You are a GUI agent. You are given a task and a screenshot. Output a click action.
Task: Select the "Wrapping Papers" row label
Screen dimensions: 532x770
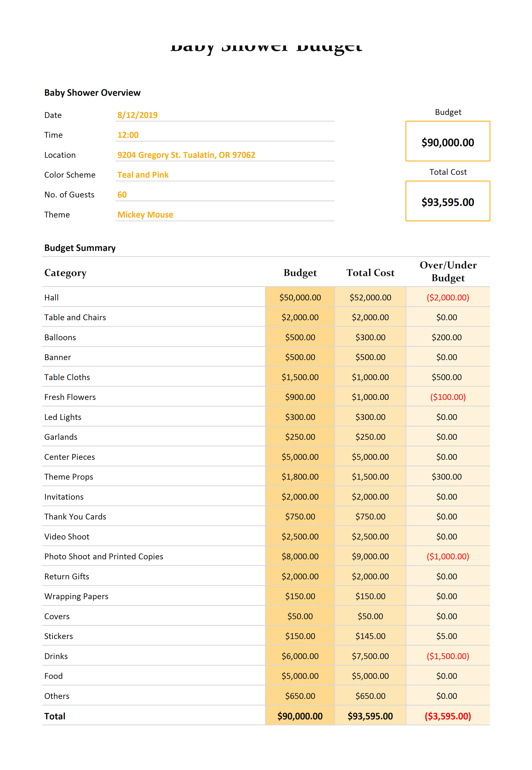[x=76, y=596]
